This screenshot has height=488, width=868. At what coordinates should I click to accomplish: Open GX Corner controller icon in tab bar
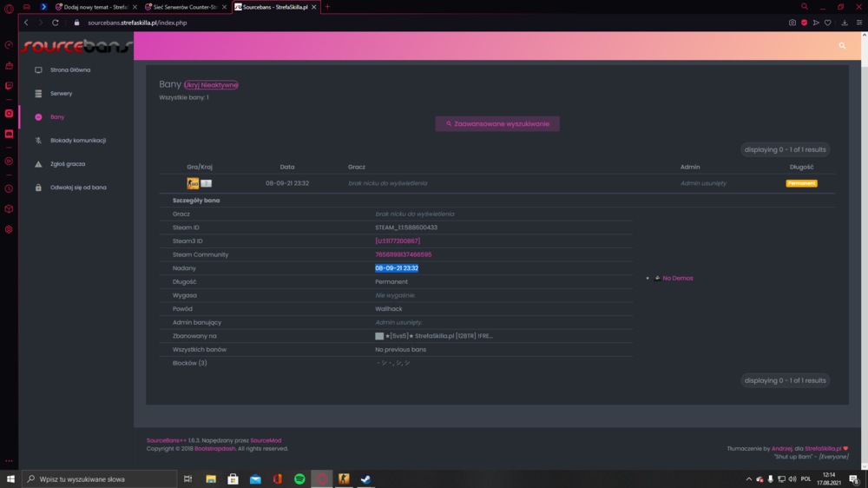pyautogui.click(x=27, y=7)
